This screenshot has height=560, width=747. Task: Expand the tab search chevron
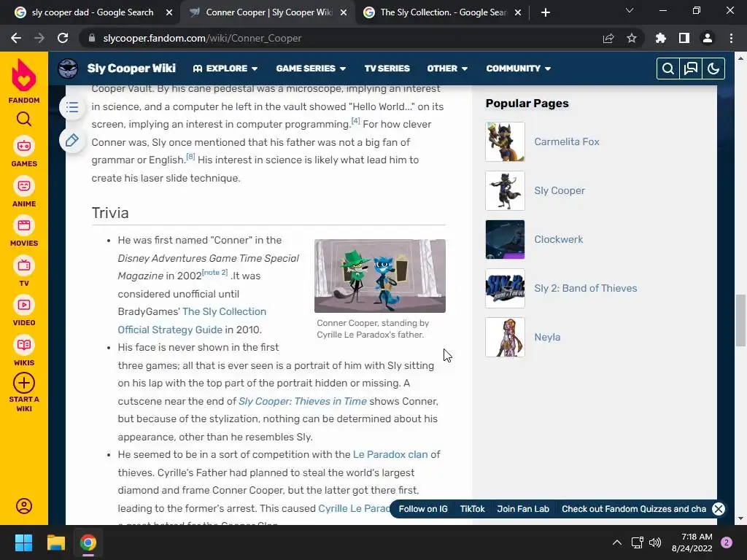point(630,10)
